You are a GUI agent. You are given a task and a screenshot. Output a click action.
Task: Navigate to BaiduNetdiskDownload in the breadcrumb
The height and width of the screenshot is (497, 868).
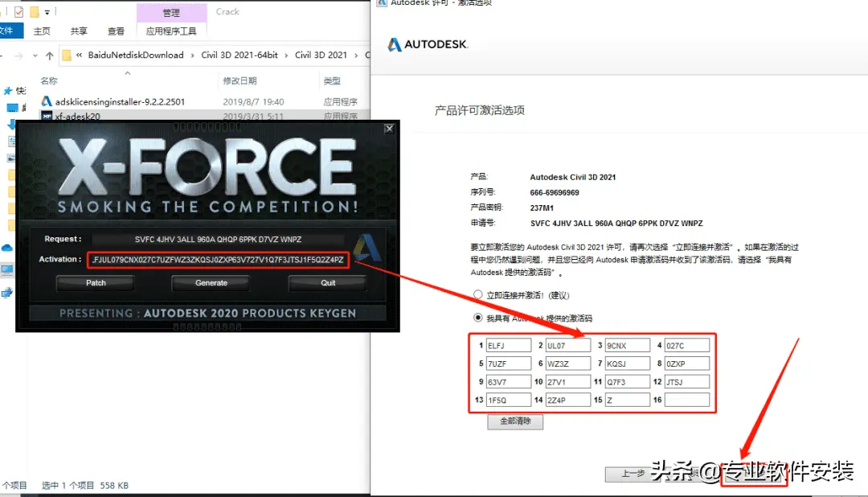pyautogui.click(x=136, y=55)
